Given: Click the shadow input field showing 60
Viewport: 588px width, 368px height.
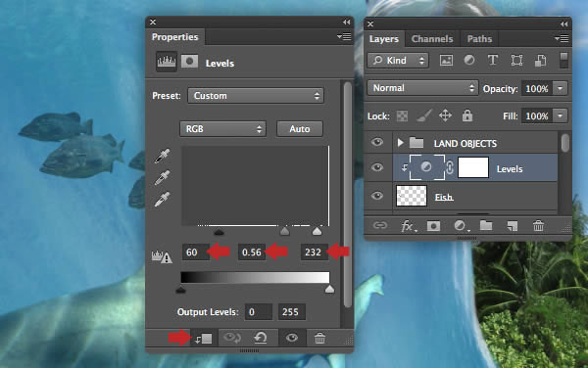Looking at the screenshot, I should click(x=195, y=252).
